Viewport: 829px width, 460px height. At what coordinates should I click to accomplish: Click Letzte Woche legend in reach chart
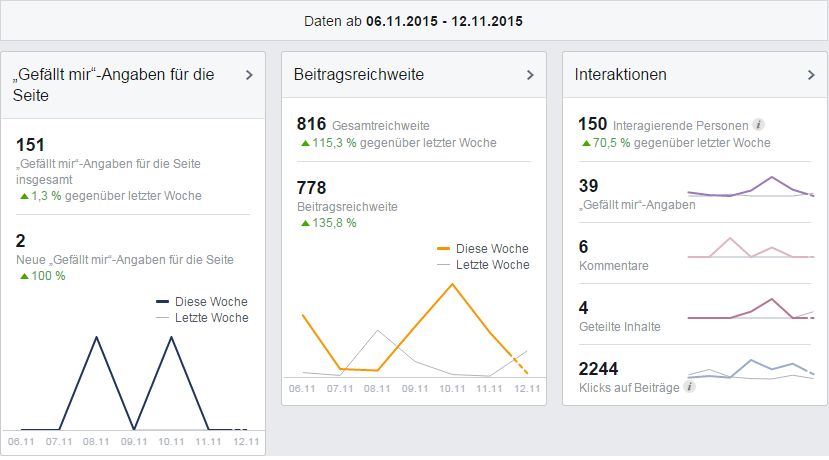click(x=492, y=265)
